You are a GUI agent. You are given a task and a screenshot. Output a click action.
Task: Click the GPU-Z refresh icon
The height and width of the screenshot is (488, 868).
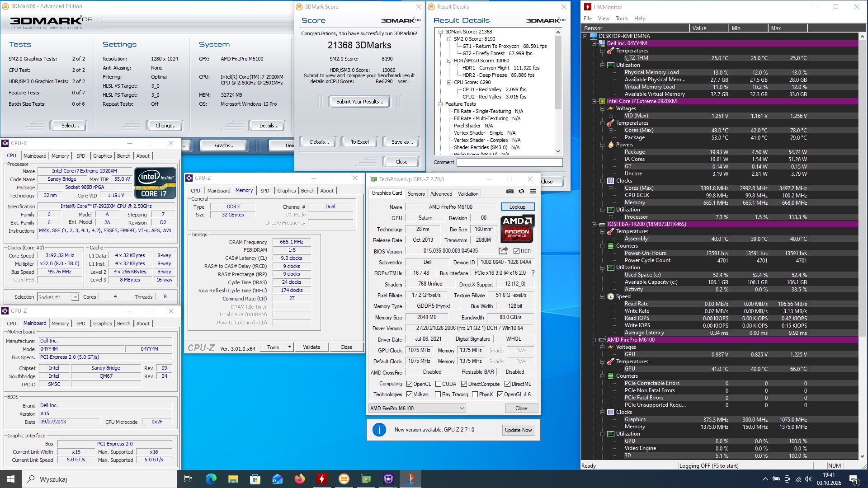pyautogui.click(x=521, y=191)
